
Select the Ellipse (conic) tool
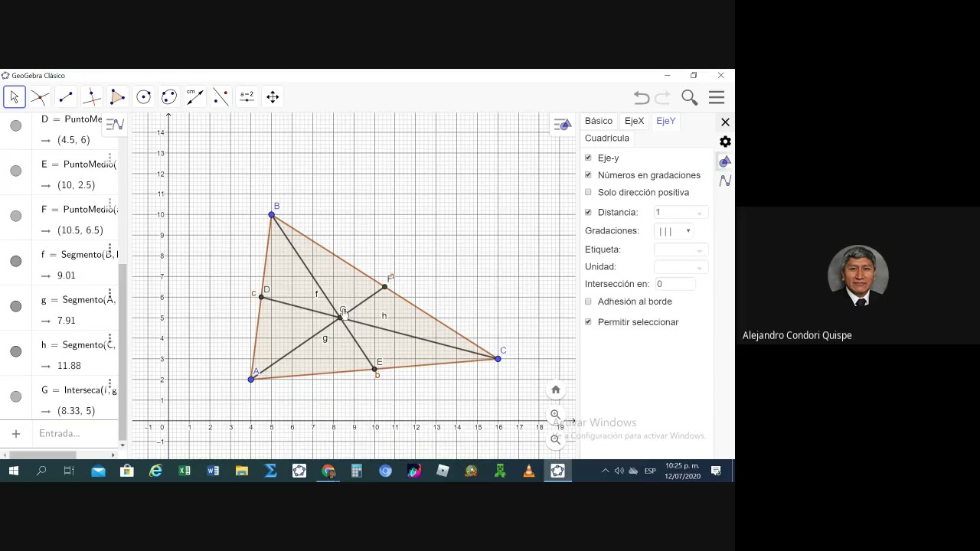point(169,97)
